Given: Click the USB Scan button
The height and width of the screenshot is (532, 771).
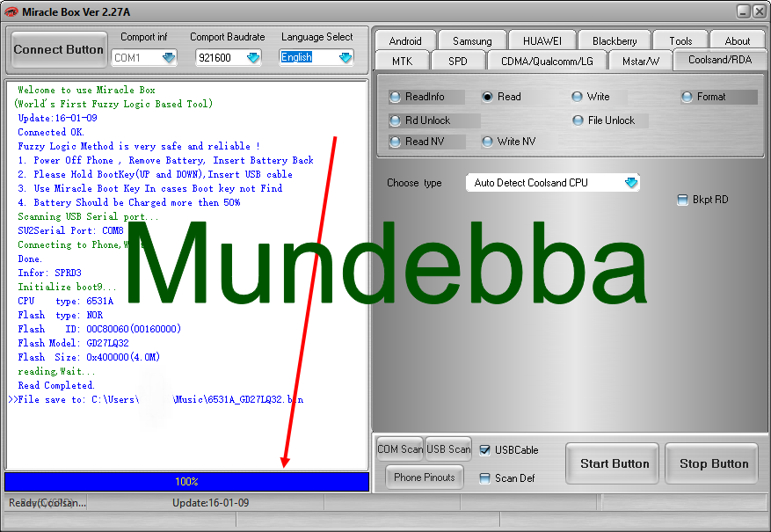Looking at the screenshot, I should coord(448,449).
